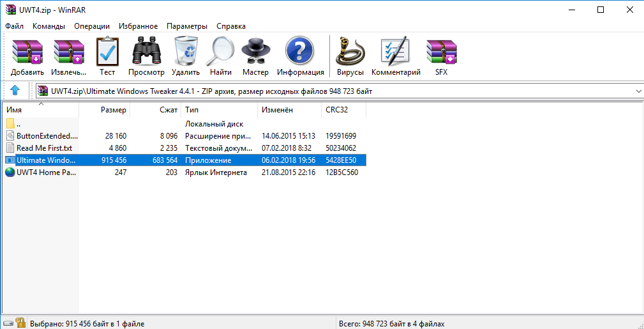644x329 pixels.
Task: Sort by the Тип column header
Action: [220, 111]
